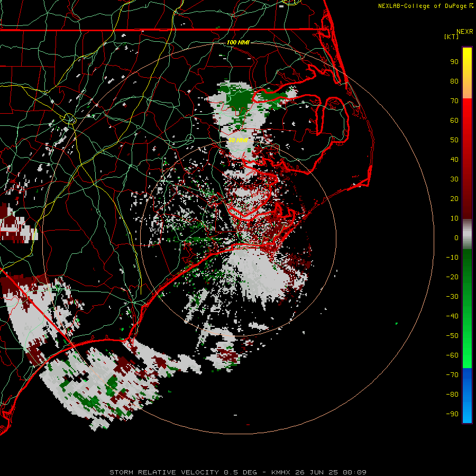Click the -20 value on velocity scale
476x476 pixels.
pyautogui.click(x=452, y=277)
